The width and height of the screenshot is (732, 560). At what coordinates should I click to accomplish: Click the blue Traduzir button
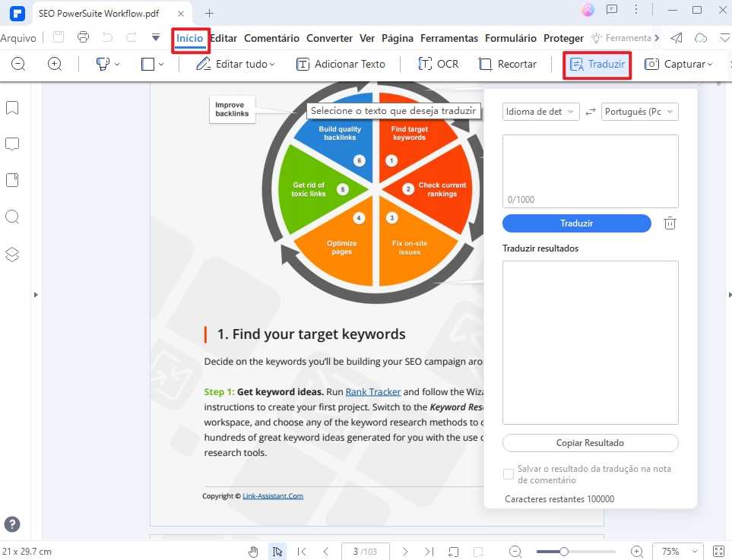point(576,223)
